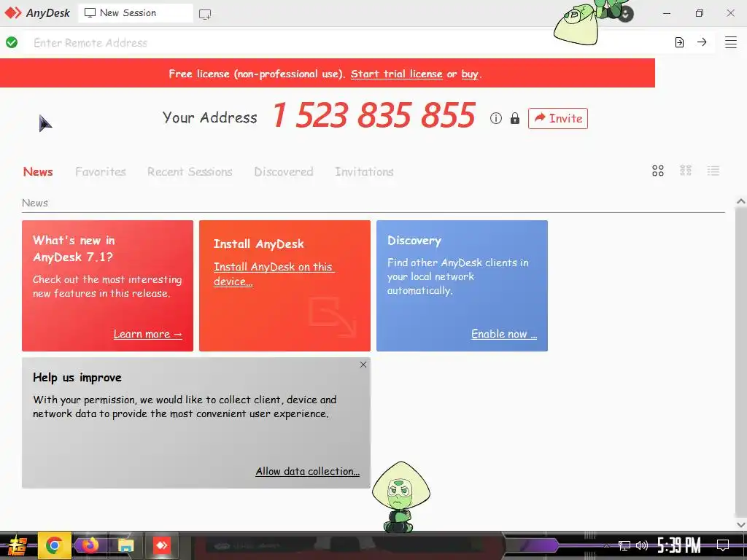Open the browse files transfer icon
Image resolution: width=747 pixels, height=560 pixels.
(x=679, y=42)
